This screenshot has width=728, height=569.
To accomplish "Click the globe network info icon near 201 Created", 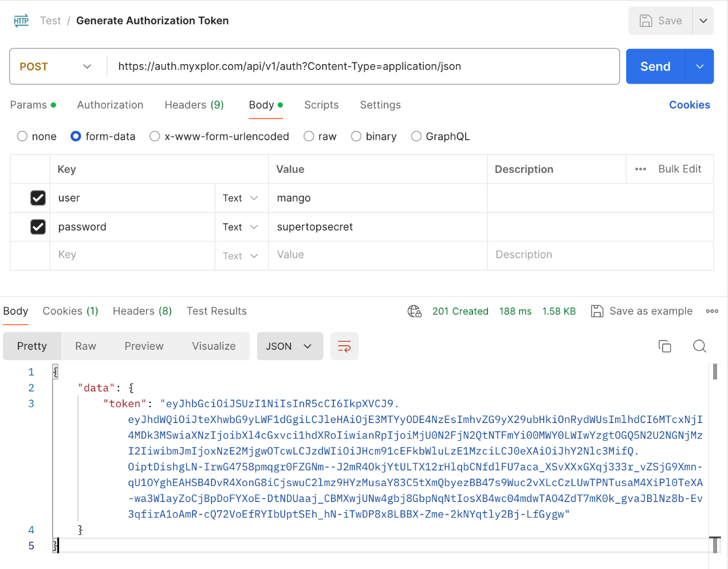I will click(x=414, y=311).
